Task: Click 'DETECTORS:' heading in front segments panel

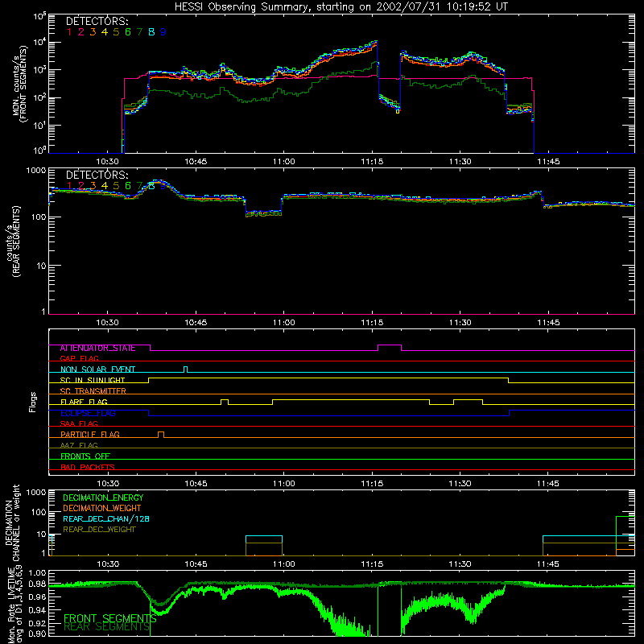Action: (x=97, y=21)
